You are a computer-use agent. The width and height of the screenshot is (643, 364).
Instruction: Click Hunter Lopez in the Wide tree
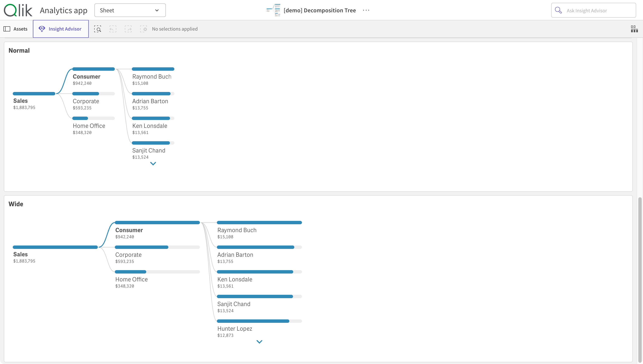[x=235, y=329]
